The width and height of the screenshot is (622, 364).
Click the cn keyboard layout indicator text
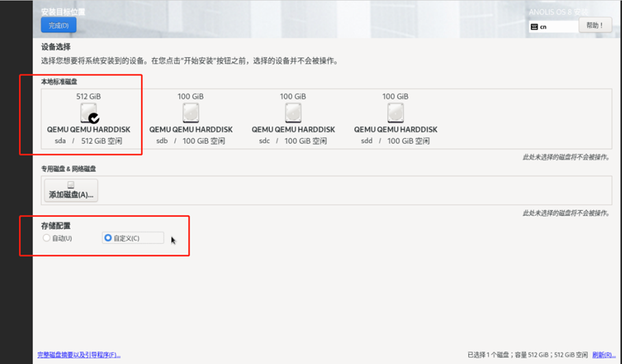[x=543, y=27]
